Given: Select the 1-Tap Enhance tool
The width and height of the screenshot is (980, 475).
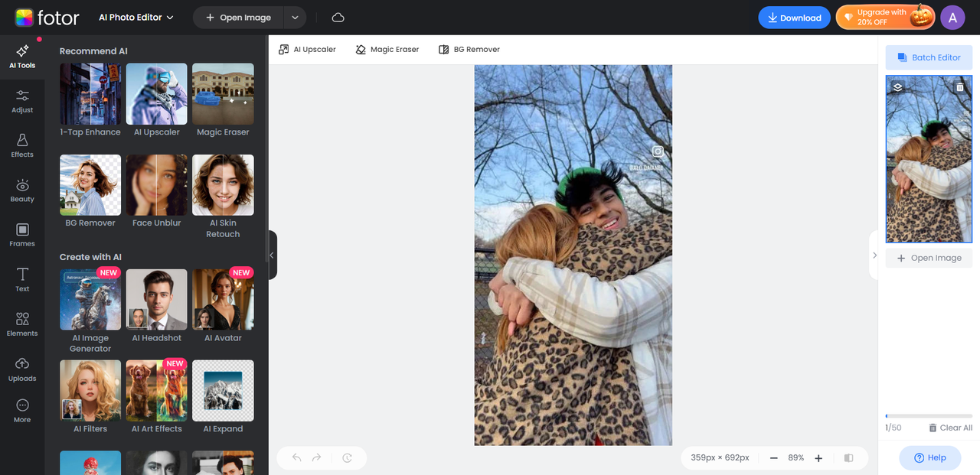Looking at the screenshot, I should click(x=90, y=100).
